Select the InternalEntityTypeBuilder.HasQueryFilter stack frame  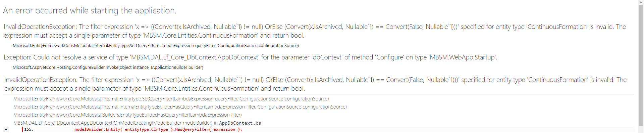pos(180,107)
